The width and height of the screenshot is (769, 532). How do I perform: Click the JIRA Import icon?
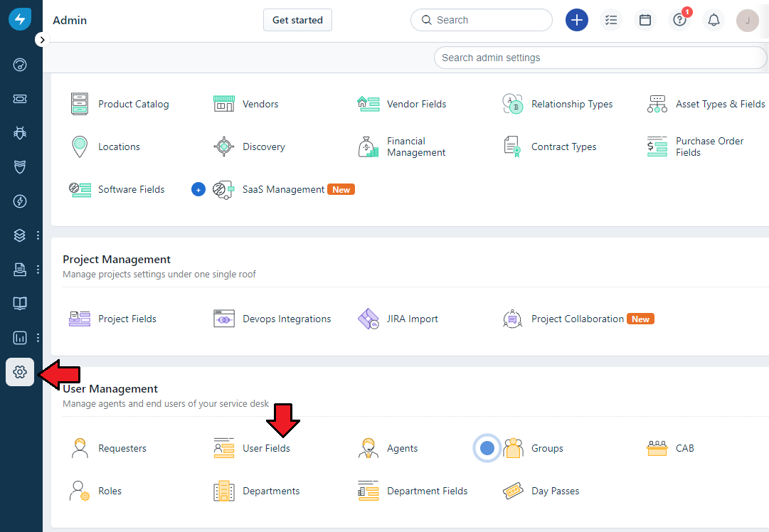click(x=368, y=319)
